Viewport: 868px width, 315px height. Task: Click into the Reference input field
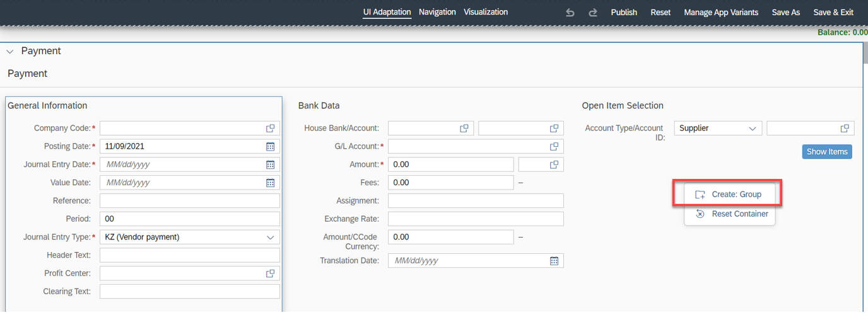coord(189,201)
